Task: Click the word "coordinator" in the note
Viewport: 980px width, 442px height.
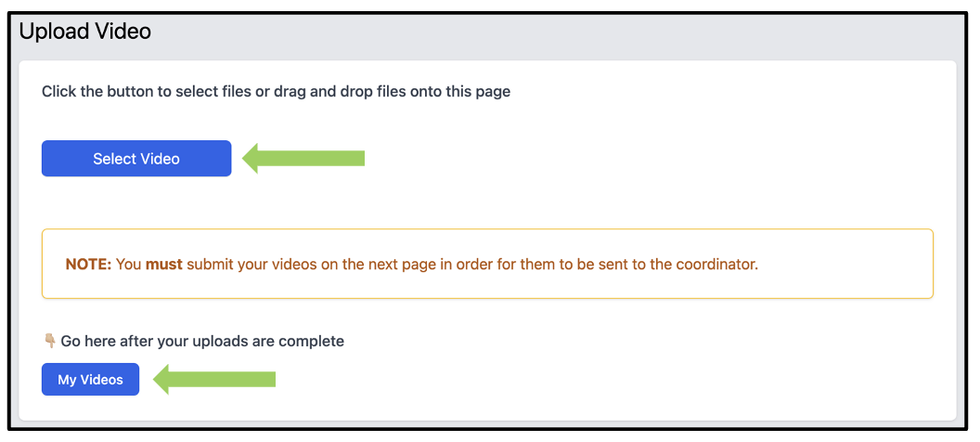Action: click(x=716, y=265)
